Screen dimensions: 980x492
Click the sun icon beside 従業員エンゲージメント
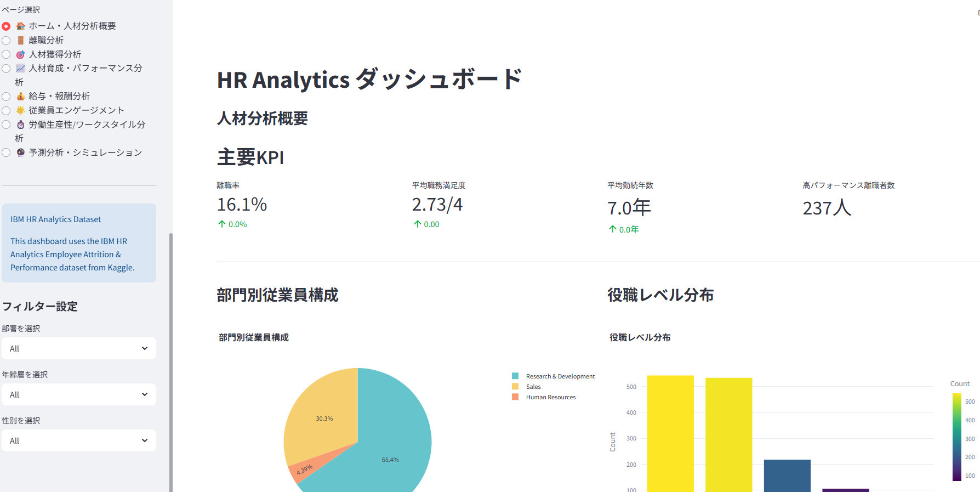(21, 110)
